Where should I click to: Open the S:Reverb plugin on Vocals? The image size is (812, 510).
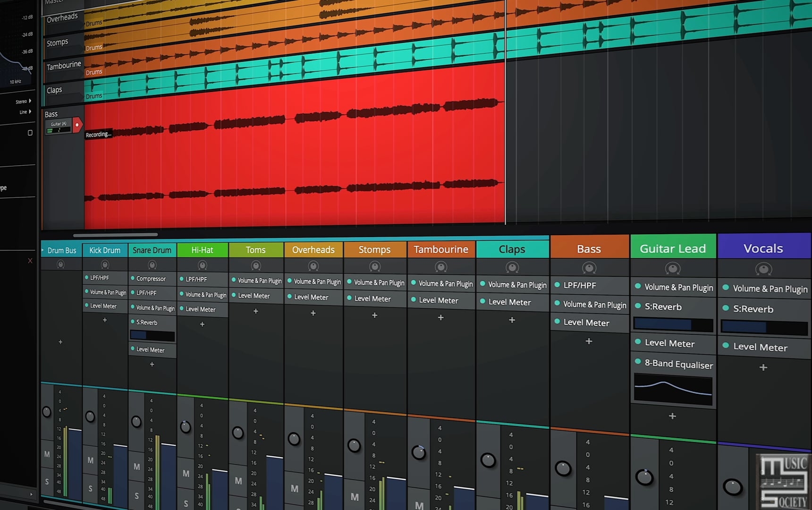[x=753, y=309]
